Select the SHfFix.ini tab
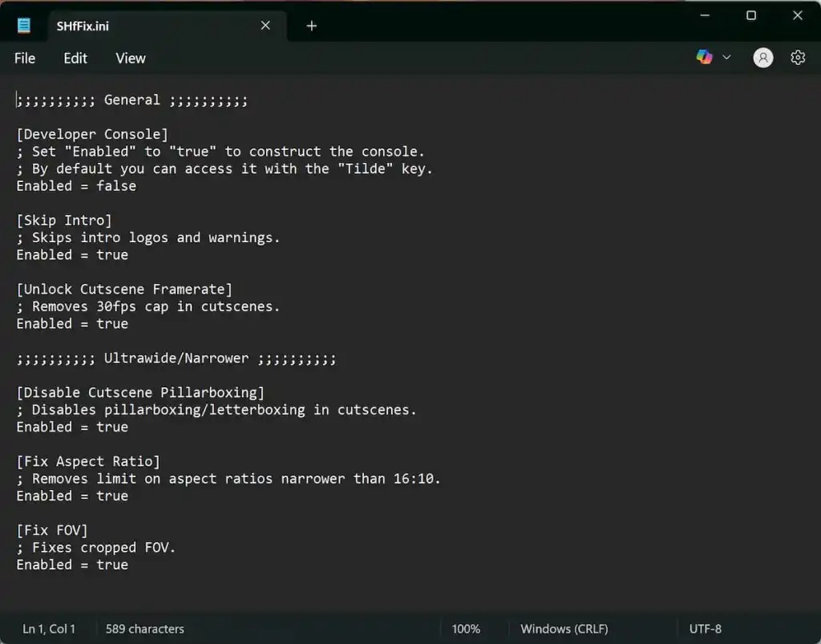This screenshot has height=644, width=821. tap(120, 26)
